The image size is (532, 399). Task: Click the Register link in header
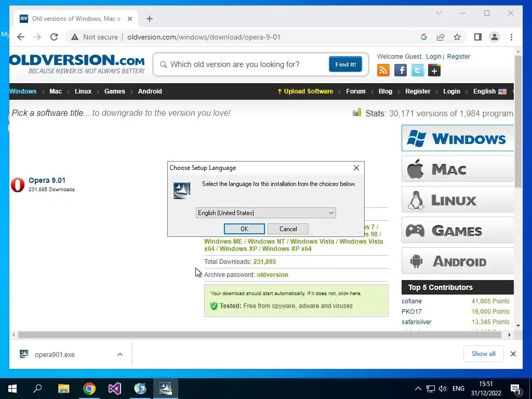(458, 56)
